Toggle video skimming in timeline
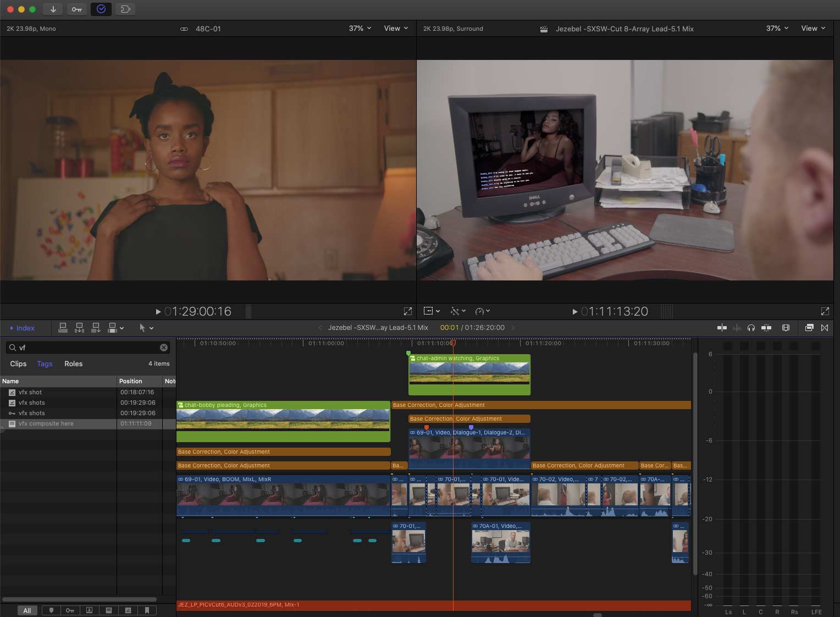840x617 pixels. click(x=722, y=328)
